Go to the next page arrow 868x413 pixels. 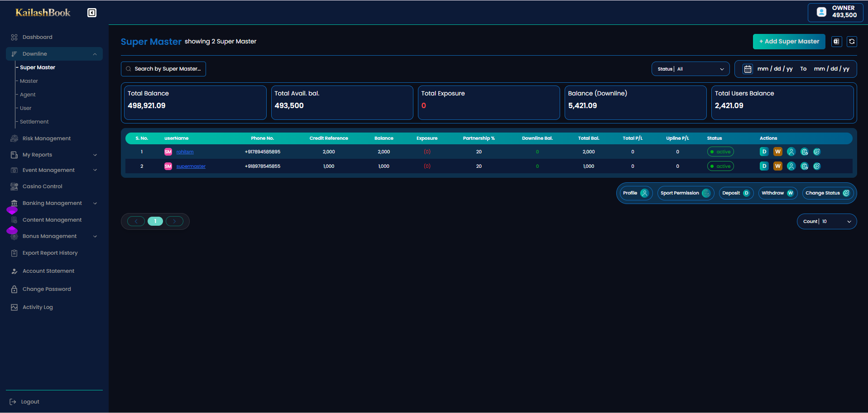coord(174,221)
